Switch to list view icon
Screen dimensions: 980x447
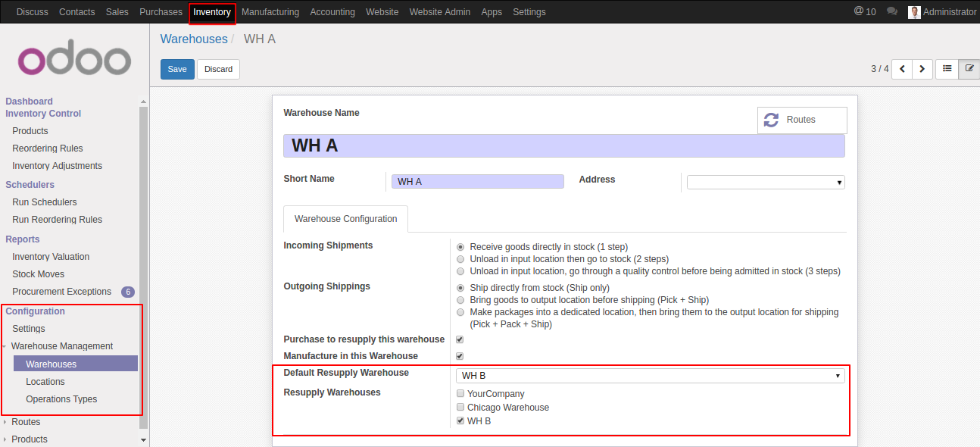click(947, 69)
